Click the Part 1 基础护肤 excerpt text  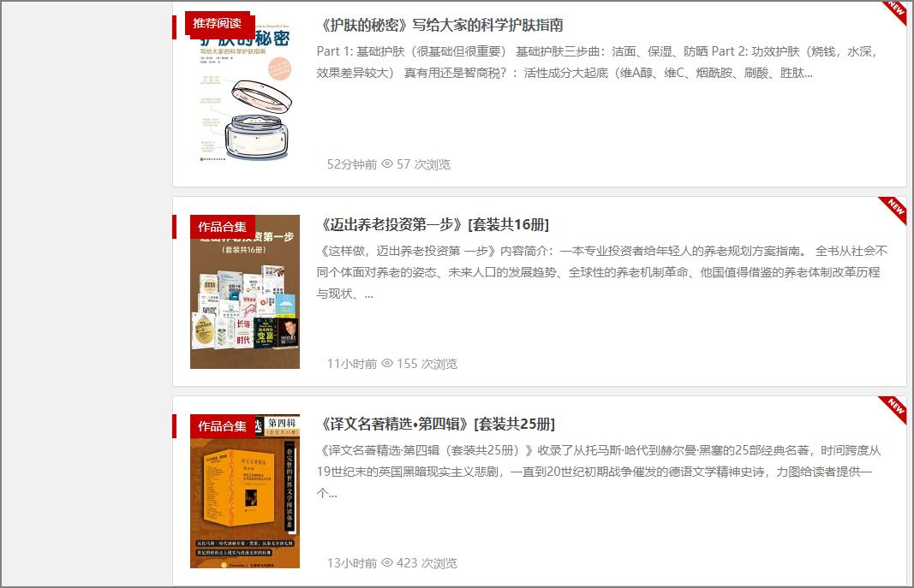point(597,62)
